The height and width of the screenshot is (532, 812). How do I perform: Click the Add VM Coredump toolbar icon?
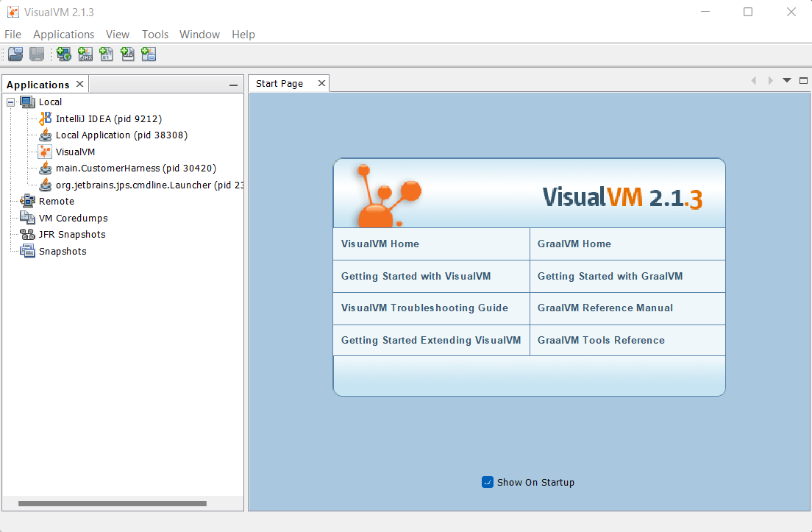point(107,54)
